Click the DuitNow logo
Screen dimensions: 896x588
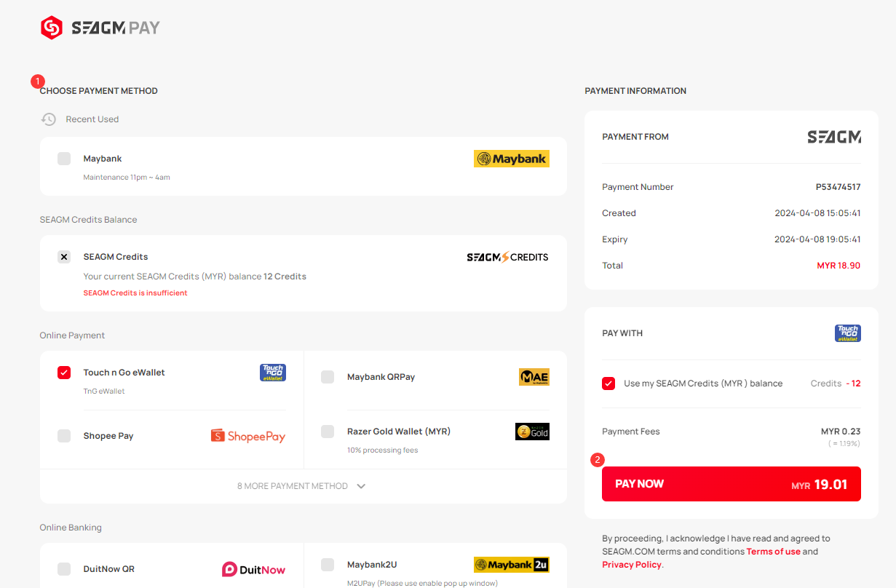254,569
